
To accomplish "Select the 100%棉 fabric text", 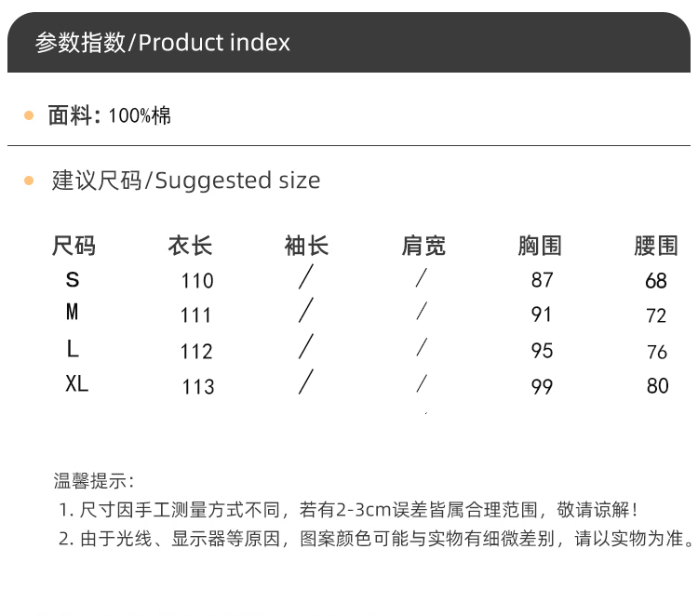I will click(x=140, y=116).
